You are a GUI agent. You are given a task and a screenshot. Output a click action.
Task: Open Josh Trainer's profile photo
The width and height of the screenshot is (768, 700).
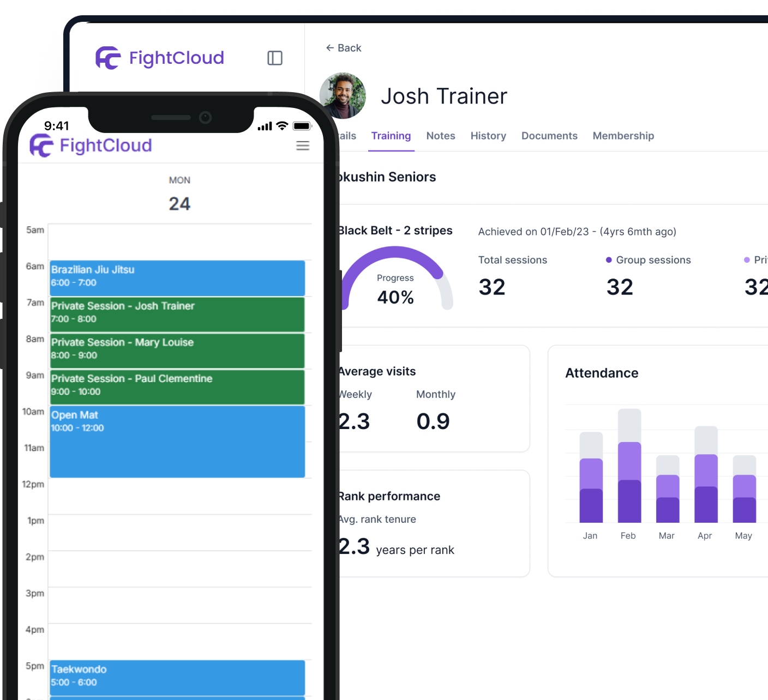[x=343, y=96]
